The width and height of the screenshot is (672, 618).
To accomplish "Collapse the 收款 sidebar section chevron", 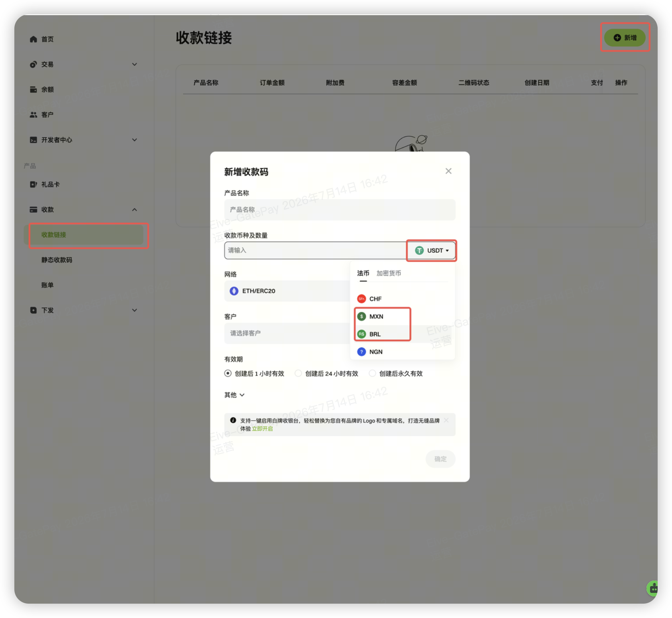I will pyautogui.click(x=135, y=209).
